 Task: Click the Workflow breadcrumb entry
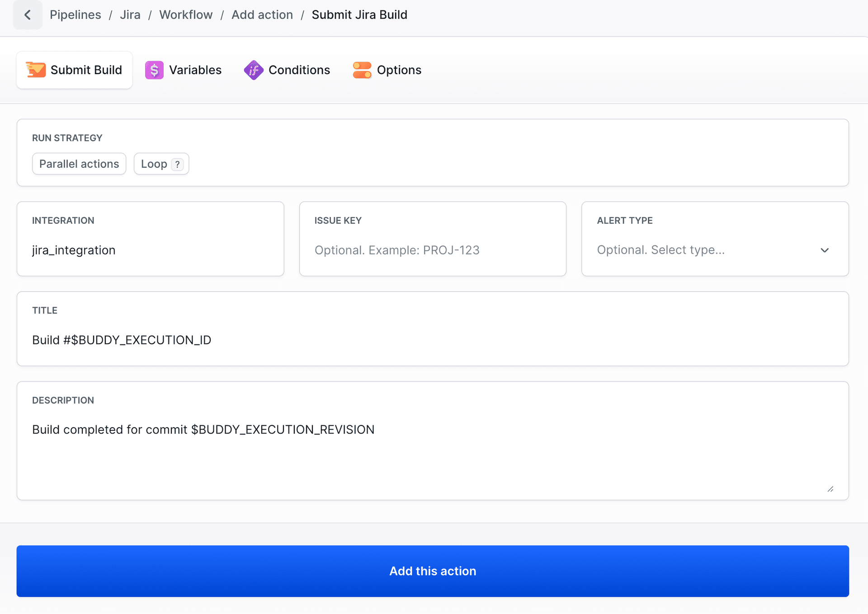[185, 14]
